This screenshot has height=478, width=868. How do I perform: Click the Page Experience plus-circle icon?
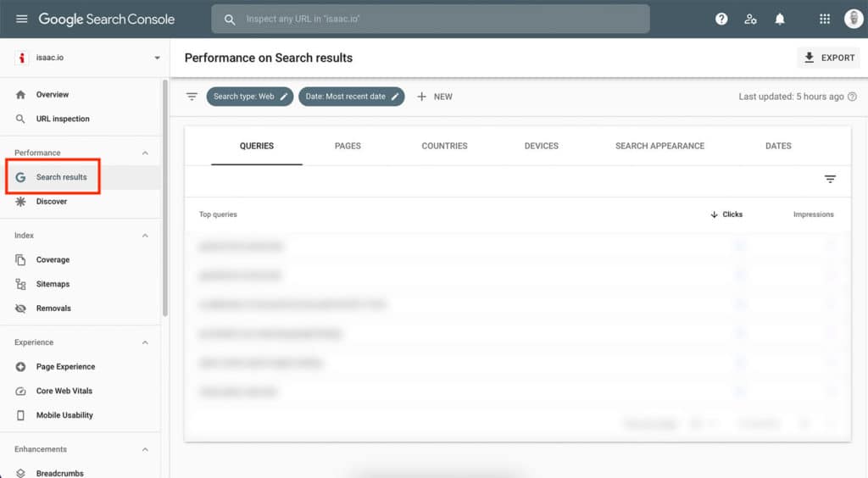click(x=20, y=367)
